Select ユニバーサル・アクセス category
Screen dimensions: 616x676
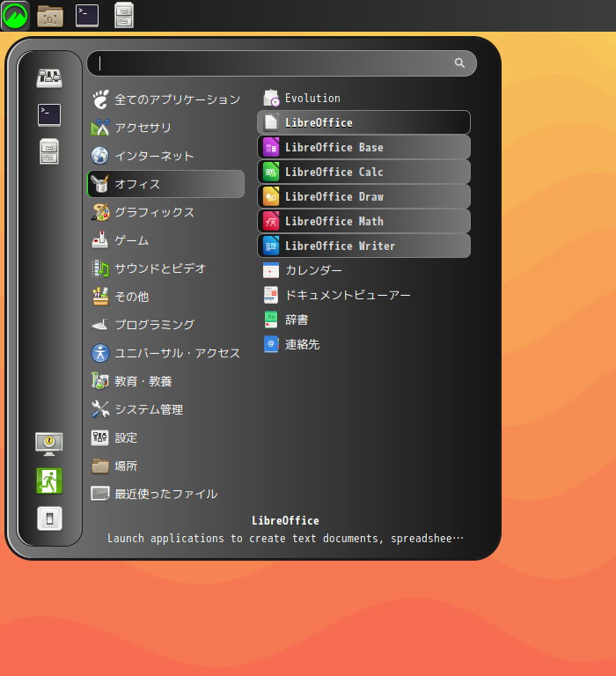[166, 353]
